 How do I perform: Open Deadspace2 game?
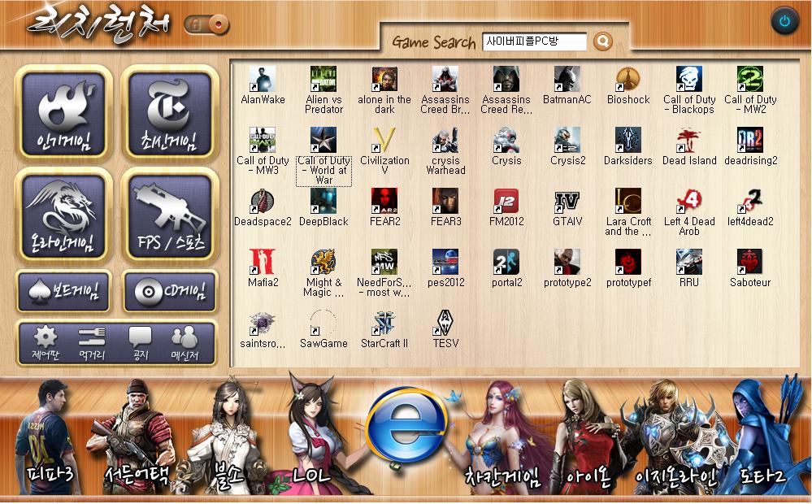(263, 208)
